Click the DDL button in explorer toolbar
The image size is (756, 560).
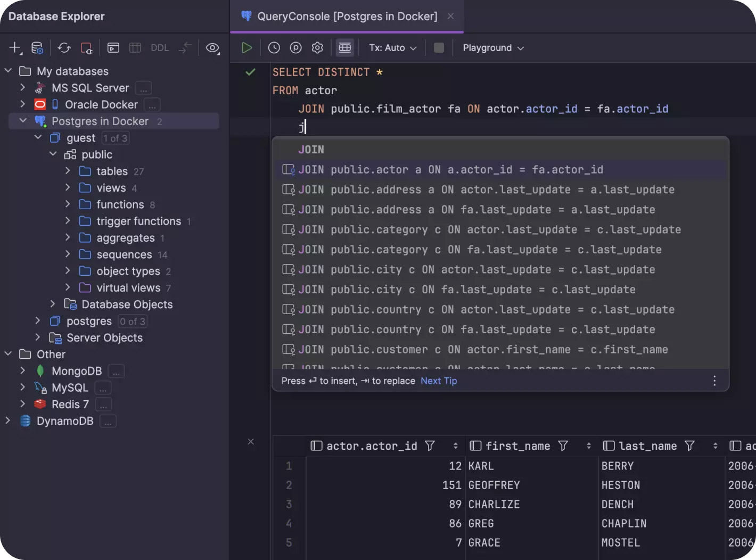[160, 48]
